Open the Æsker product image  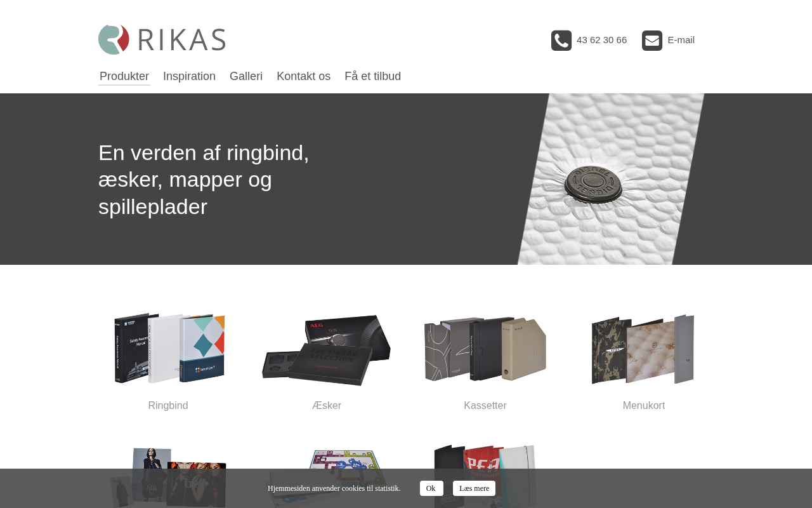click(x=327, y=349)
